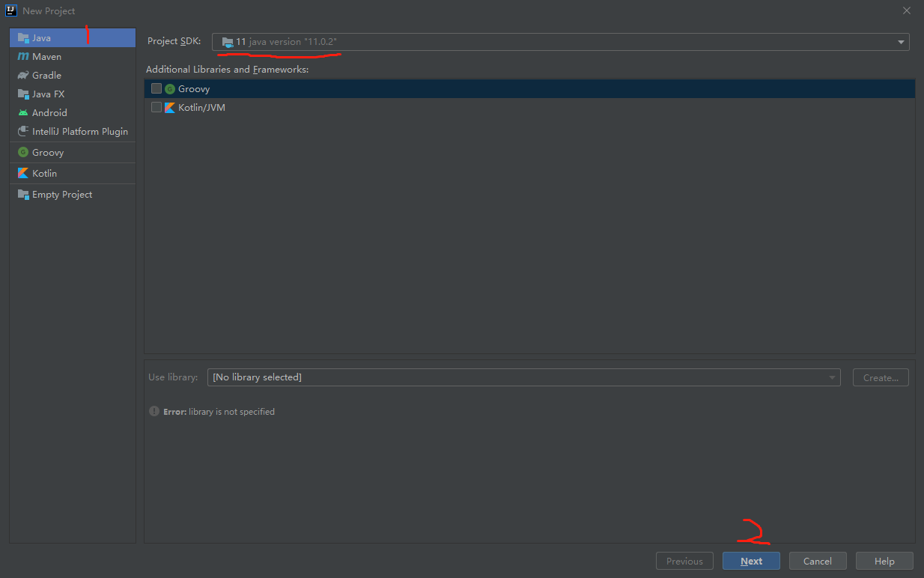Enable the Kotlin/JVM framework checkbox

(156, 107)
